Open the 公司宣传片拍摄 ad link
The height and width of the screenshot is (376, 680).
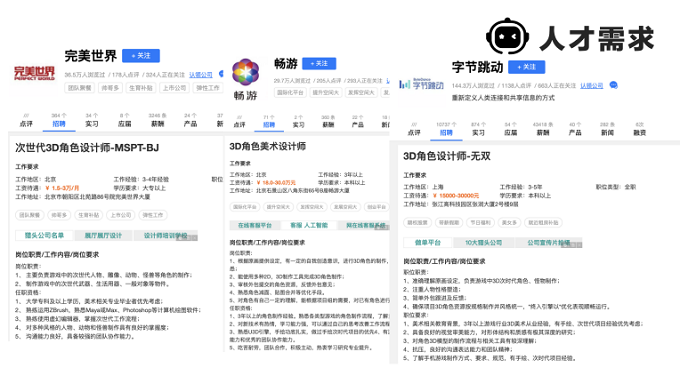point(549,243)
